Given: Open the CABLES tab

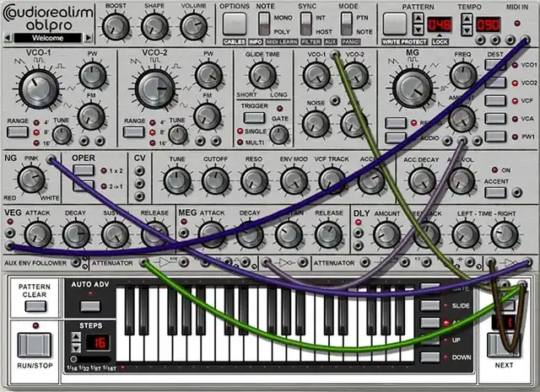Looking at the screenshot, I should [x=235, y=42].
